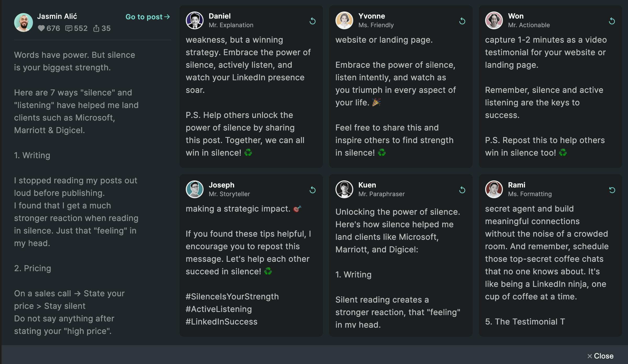Click Yvonne's avatar picture

pos(344,20)
